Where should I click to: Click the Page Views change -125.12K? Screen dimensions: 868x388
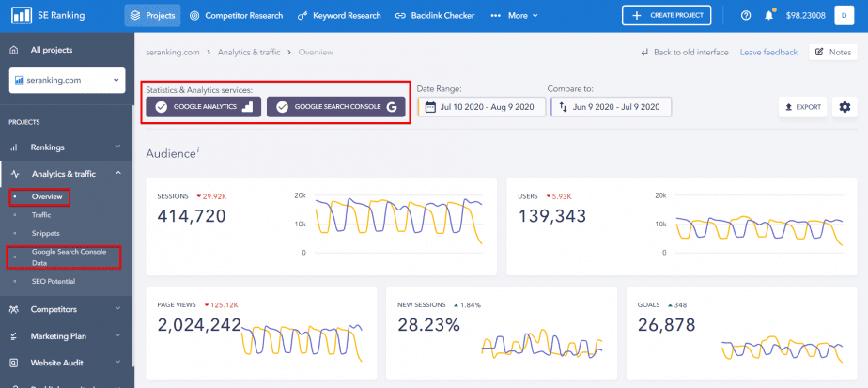click(222, 304)
